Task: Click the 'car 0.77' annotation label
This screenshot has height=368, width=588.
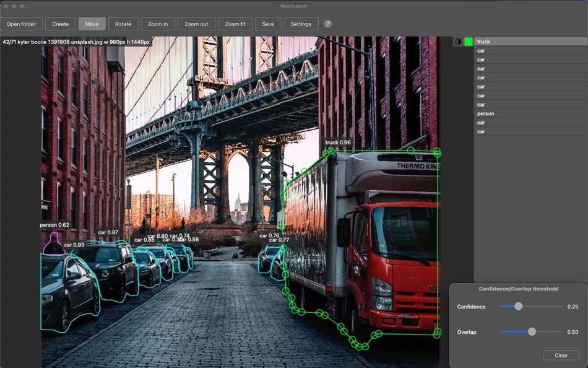Action: pos(279,240)
